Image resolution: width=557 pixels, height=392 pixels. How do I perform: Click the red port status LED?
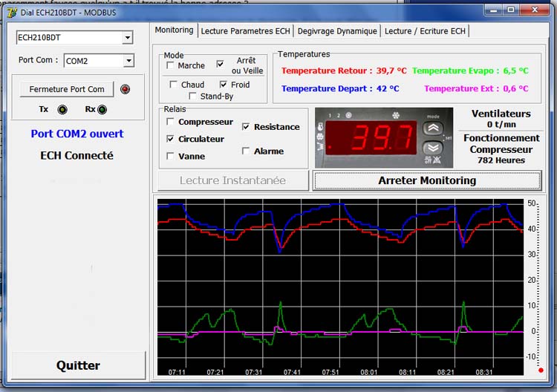(x=125, y=90)
